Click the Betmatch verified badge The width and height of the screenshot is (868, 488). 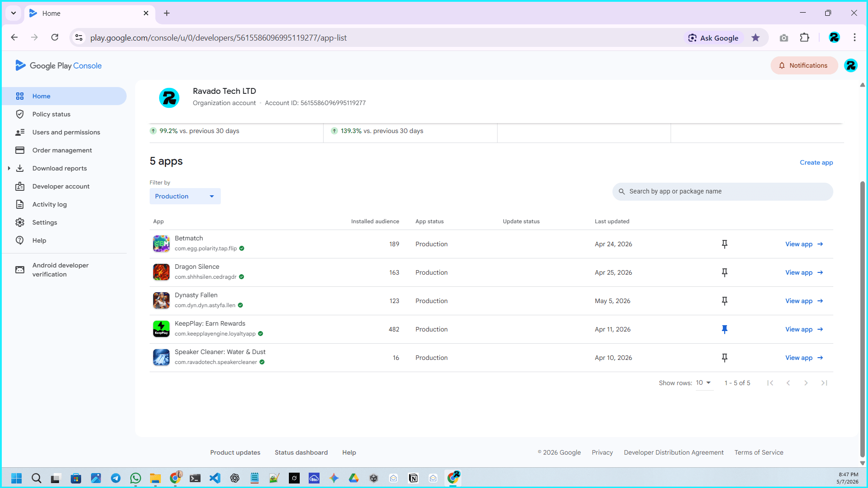[x=242, y=249]
